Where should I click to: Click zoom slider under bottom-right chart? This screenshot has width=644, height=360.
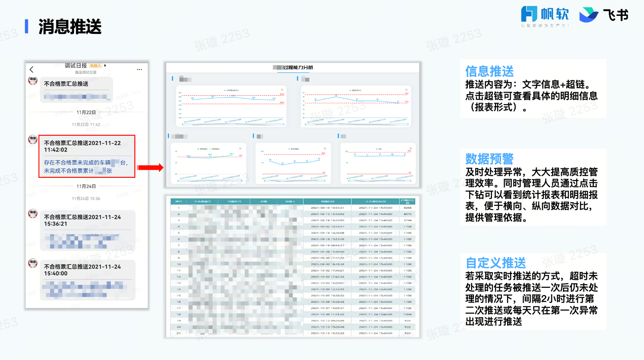coord(379,181)
